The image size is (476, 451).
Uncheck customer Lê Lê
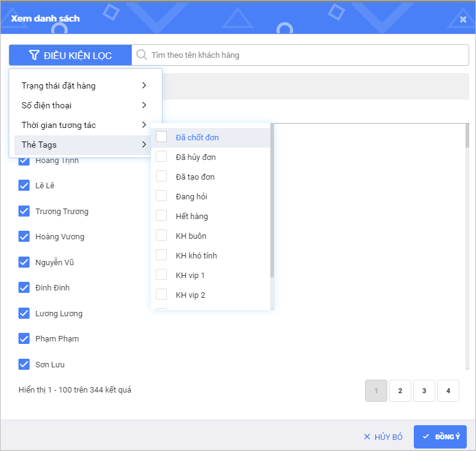point(24,185)
